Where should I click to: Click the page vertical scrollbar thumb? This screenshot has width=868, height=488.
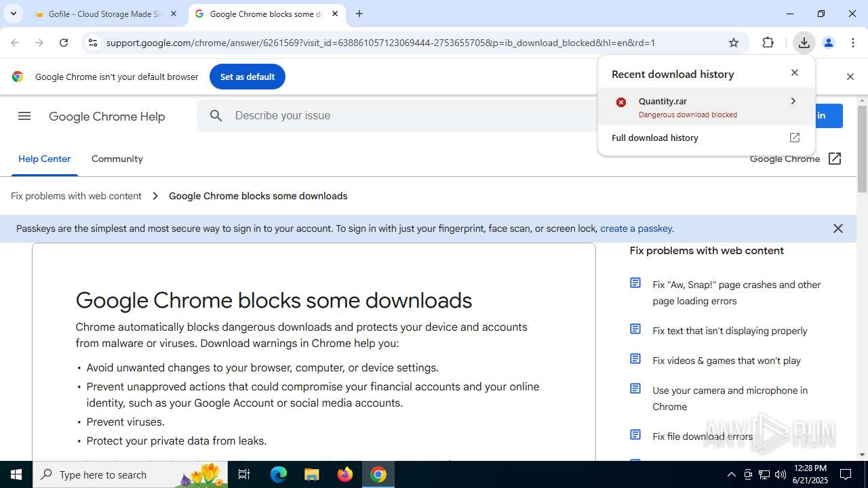tap(862, 149)
